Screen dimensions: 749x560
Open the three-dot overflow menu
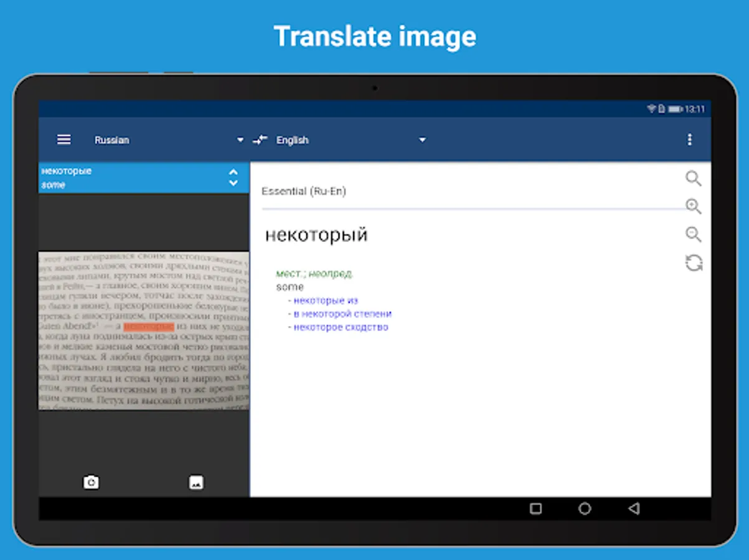[x=689, y=139]
